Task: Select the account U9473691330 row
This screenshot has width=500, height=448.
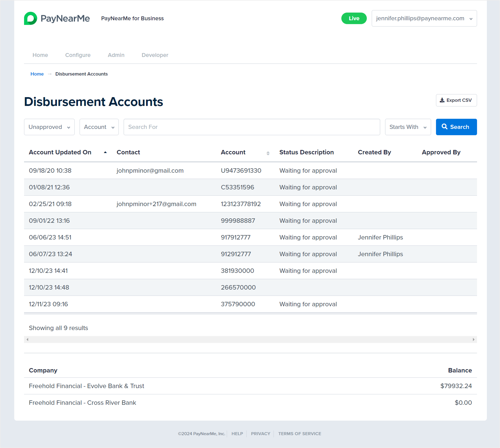Action: coord(241,171)
